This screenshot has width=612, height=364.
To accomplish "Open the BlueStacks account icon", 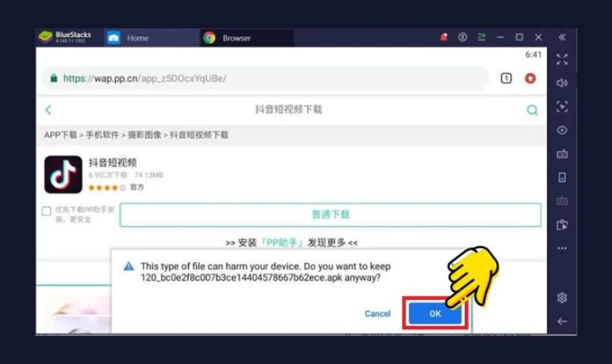I will click(x=463, y=37).
